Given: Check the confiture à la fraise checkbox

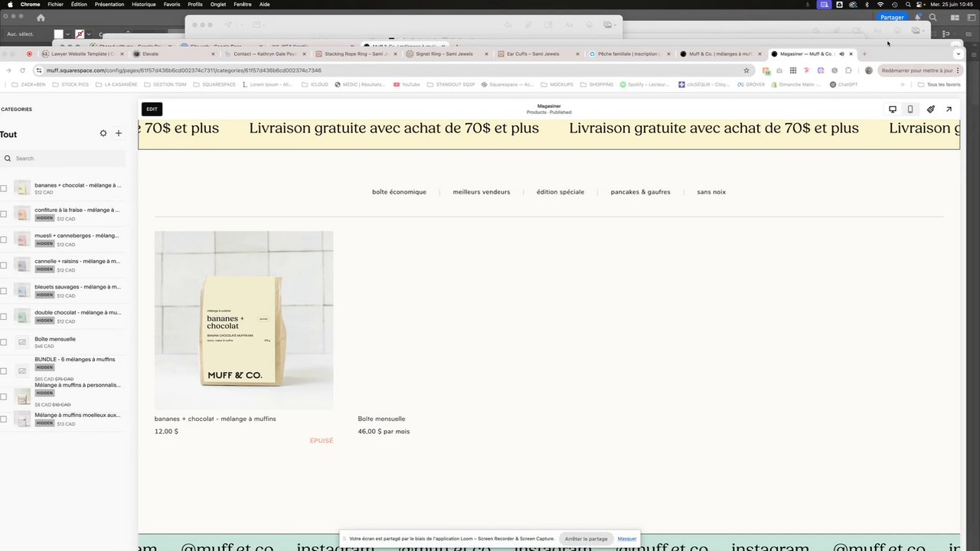Looking at the screenshot, I should 4,214.
